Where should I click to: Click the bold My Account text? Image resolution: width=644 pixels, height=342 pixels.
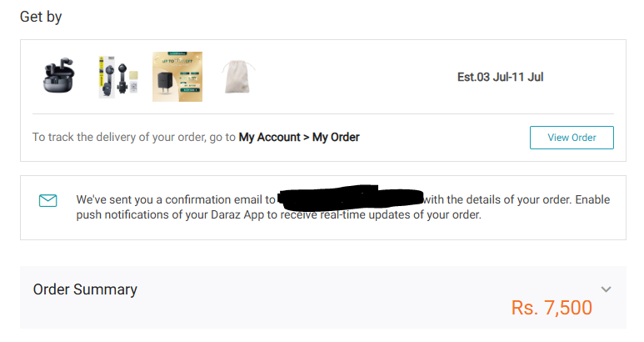tap(269, 137)
